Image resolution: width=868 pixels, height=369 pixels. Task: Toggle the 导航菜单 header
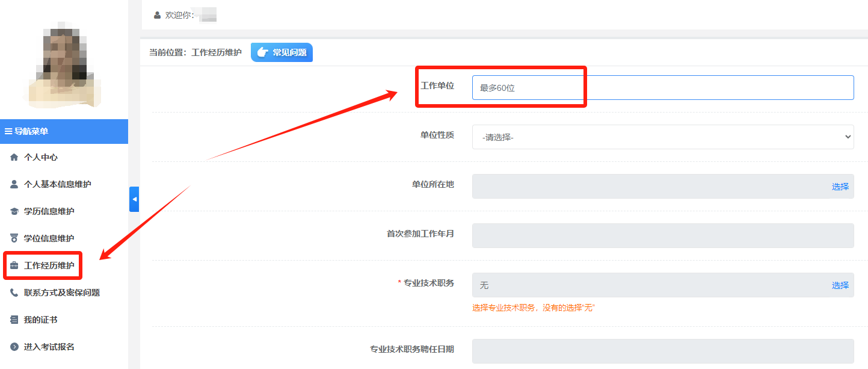(64, 131)
